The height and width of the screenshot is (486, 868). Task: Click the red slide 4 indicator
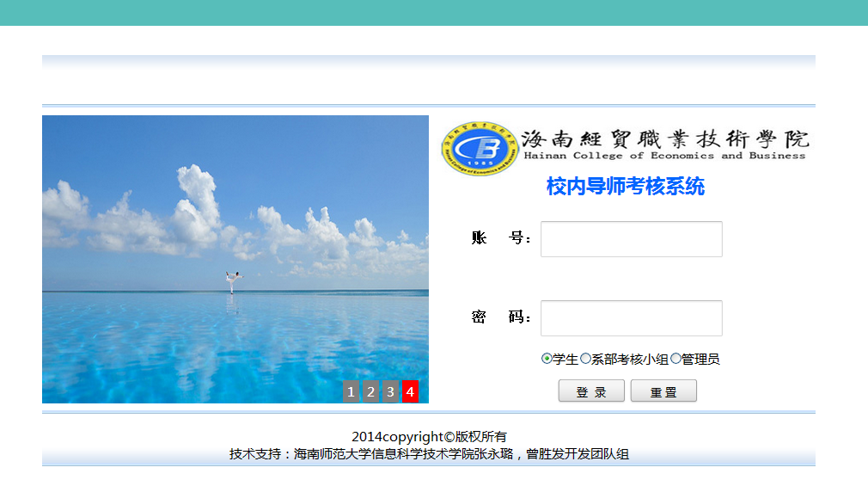(x=410, y=391)
